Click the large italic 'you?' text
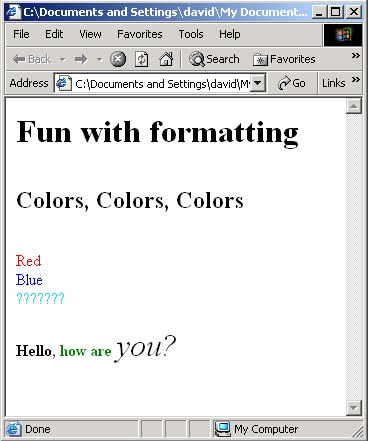Screen dimensions: 368x441 point(145,348)
